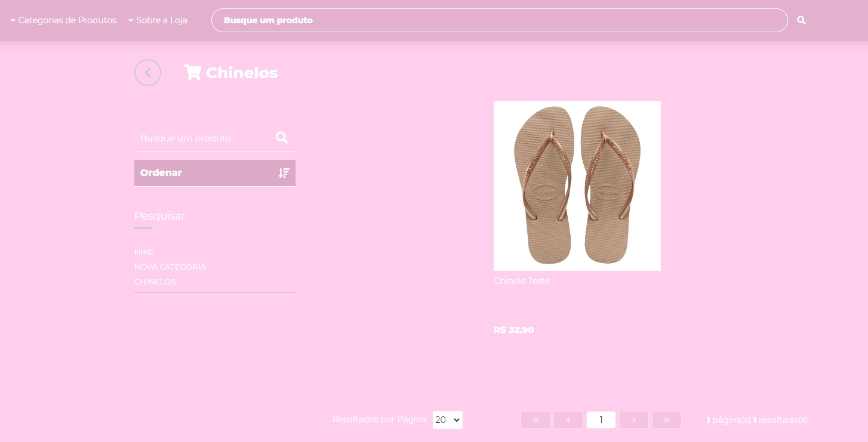Open the Chinelo Teste product title
Viewport: 868px width, 442px height.
521,281
